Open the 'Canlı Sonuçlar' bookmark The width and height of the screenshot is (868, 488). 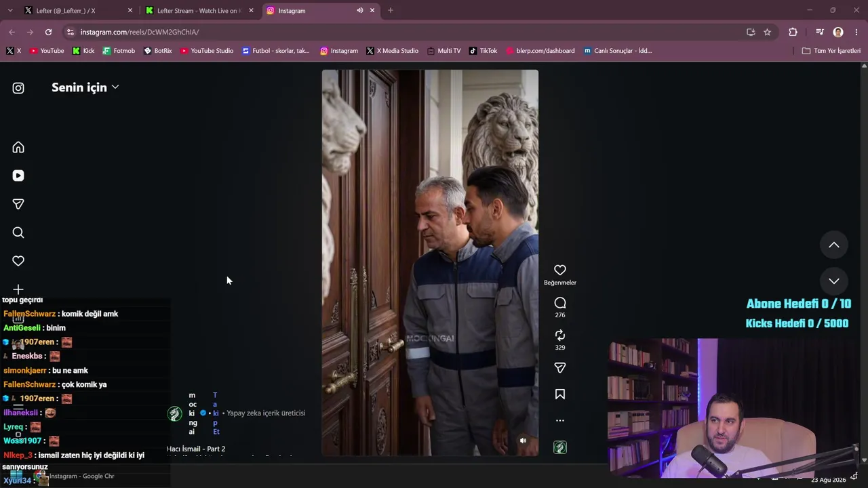(617, 51)
